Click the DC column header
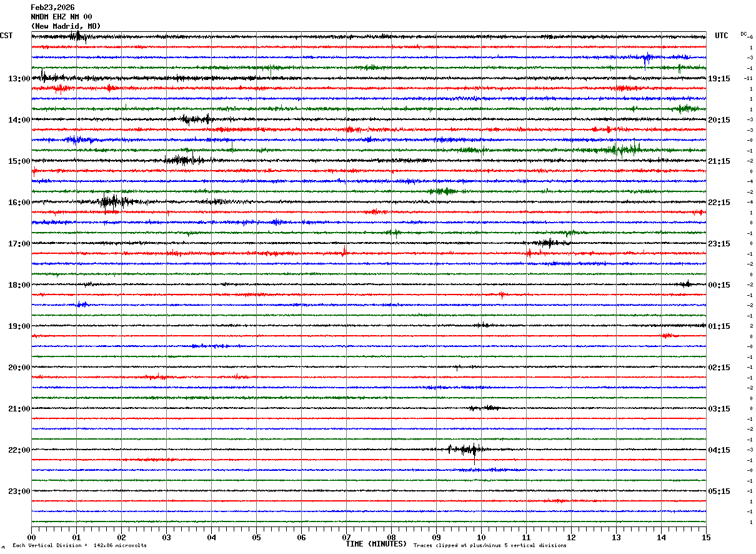The image size is (756, 554). pos(744,34)
